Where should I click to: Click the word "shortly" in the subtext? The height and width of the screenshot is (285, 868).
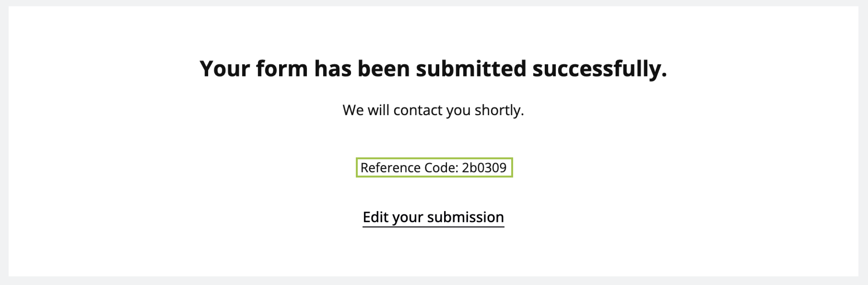tap(499, 110)
